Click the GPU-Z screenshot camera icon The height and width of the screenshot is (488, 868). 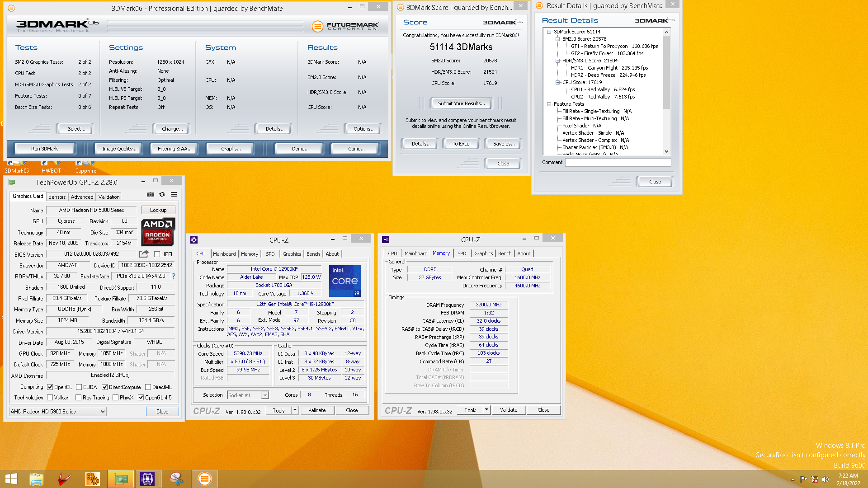pyautogui.click(x=150, y=194)
